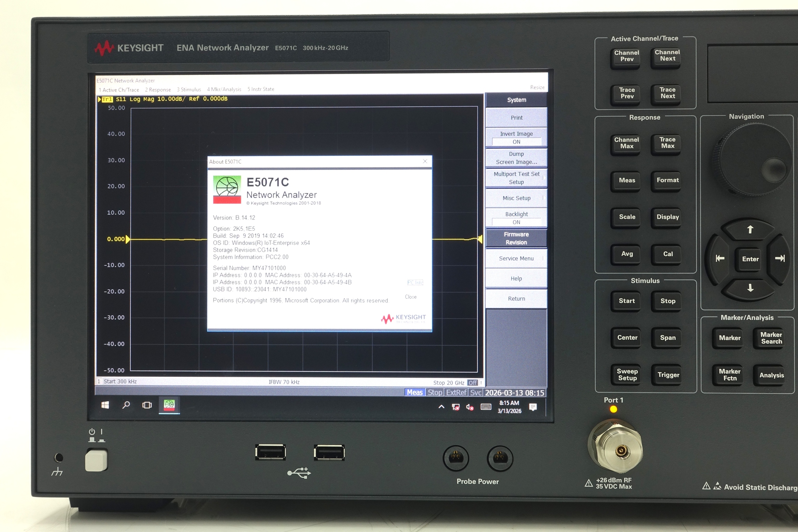
Task: Click the Serial Number MY47101000 line
Action: (x=249, y=268)
